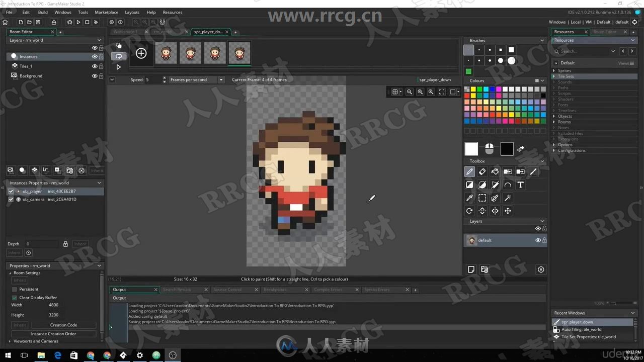This screenshot has height=362, width=644.
Task: Select the rectangle selection tool
Action: point(482,198)
